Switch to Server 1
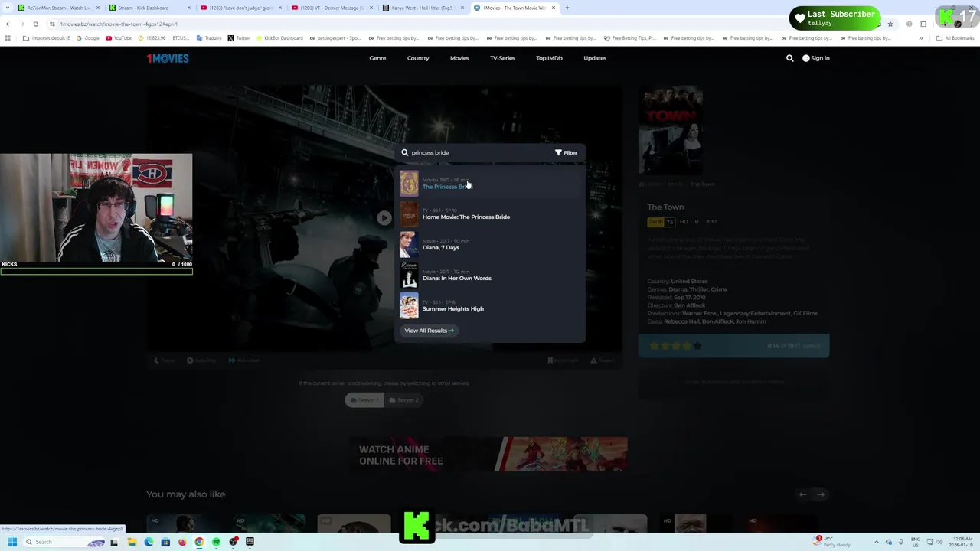The image size is (980, 551). point(364,399)
